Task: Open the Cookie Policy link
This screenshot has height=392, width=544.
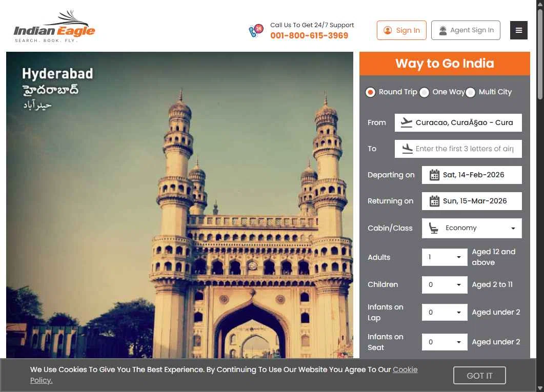Action: tap(405, 370)
